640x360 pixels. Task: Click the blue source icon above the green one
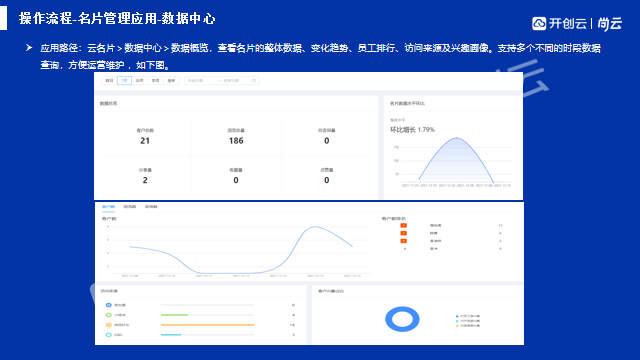[x=109, y=305]
